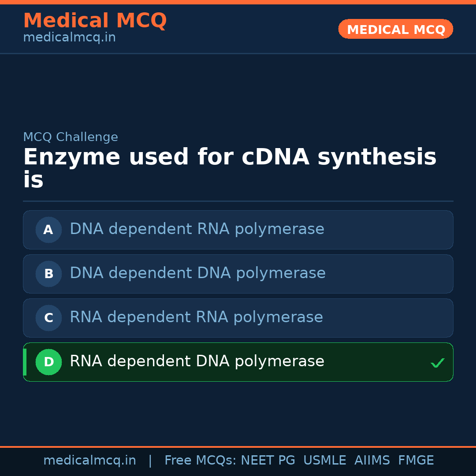This screenshot has height=476, width=476.
Task: Click the green checkmark on option D
Action: (x=437, y=363)
